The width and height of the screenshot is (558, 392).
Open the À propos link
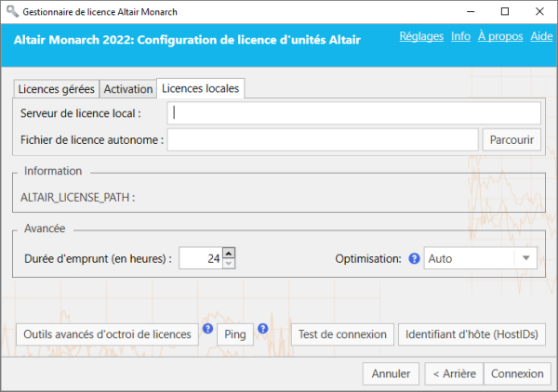point(500,36)
